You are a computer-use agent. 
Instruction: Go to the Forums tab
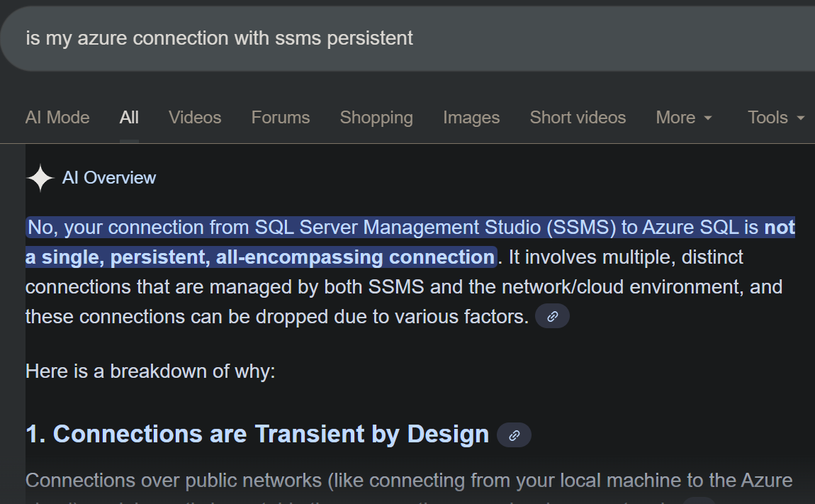click(x=281, y=118)
